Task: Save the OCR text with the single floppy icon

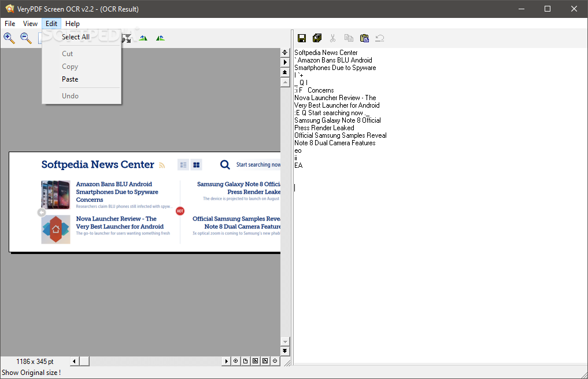Action: (302, 38)
